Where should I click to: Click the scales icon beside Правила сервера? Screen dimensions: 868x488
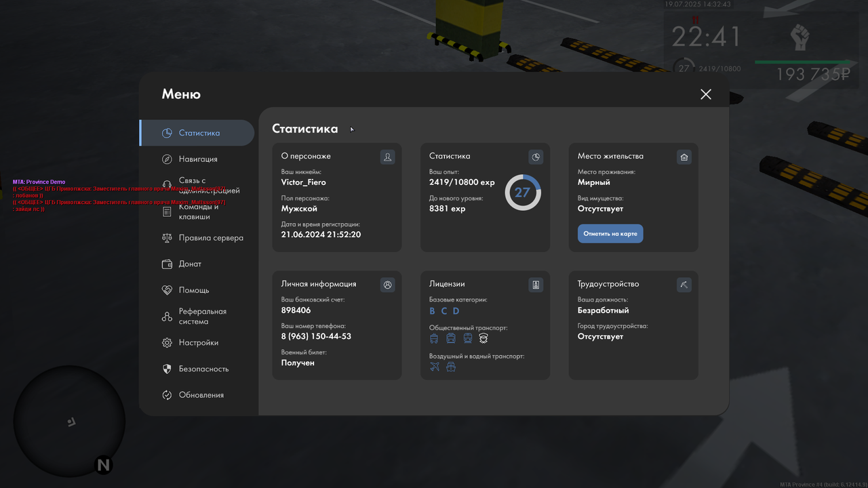(x=167, y=238)
